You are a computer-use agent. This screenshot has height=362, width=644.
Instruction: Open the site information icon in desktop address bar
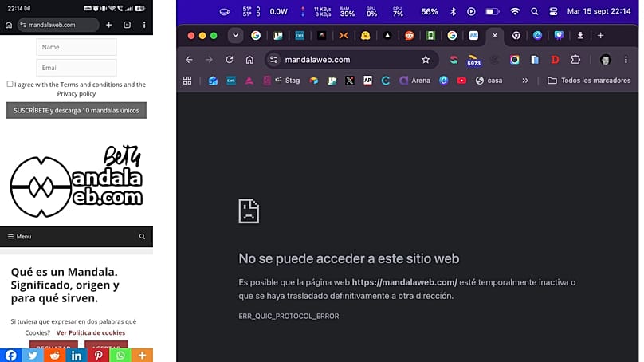pyautogui.click(x=274, y=60)
